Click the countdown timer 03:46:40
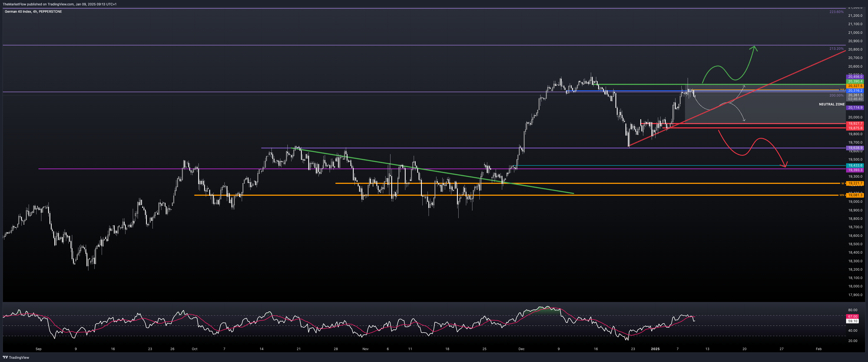The width and height of the screenshot is (868, 362). coord(855,99)
